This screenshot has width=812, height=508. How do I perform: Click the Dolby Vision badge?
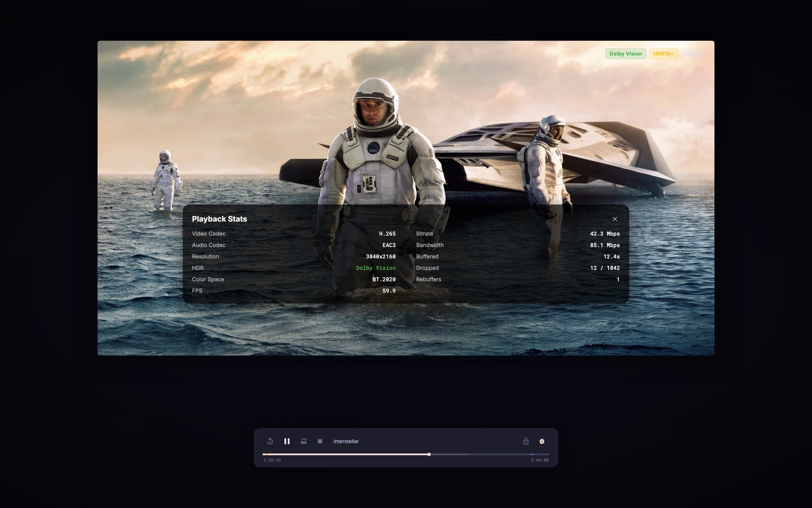click(x=625, y=54)
